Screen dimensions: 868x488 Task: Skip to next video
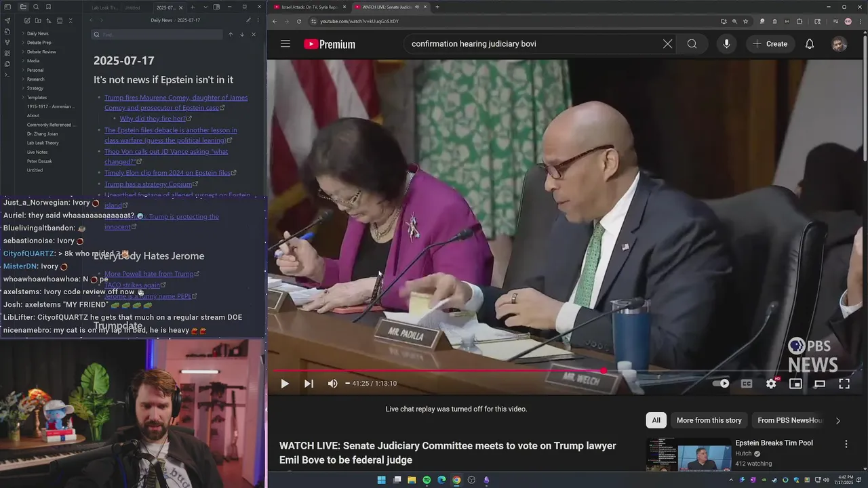309,384
